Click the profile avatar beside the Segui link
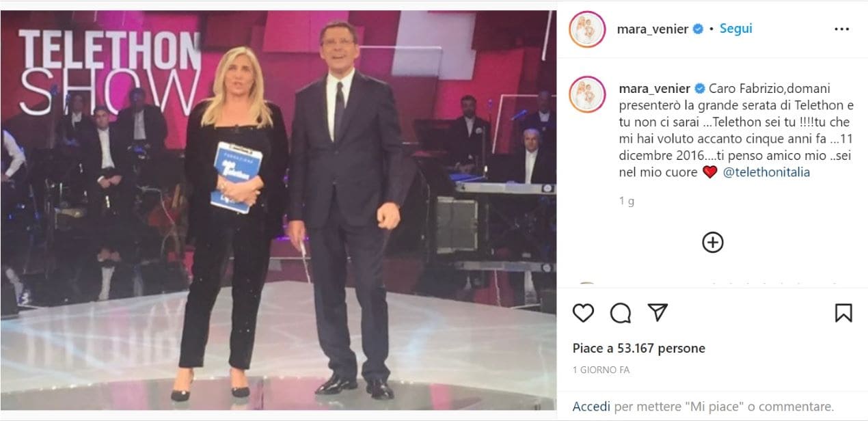This screenshot has width=868, height=421. 587,29
